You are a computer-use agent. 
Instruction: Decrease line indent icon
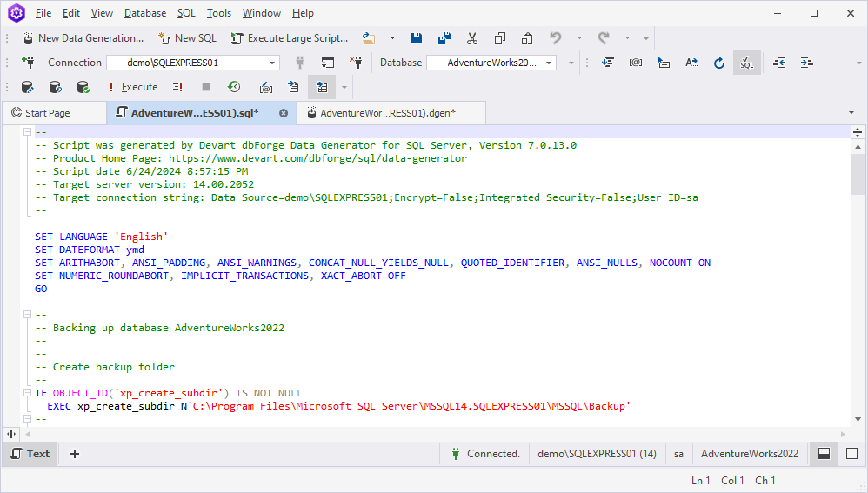[x=779, y=63]
